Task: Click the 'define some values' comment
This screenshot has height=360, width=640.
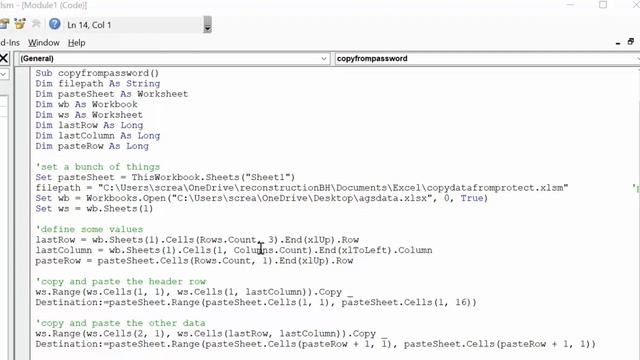Action: [89, 229]
